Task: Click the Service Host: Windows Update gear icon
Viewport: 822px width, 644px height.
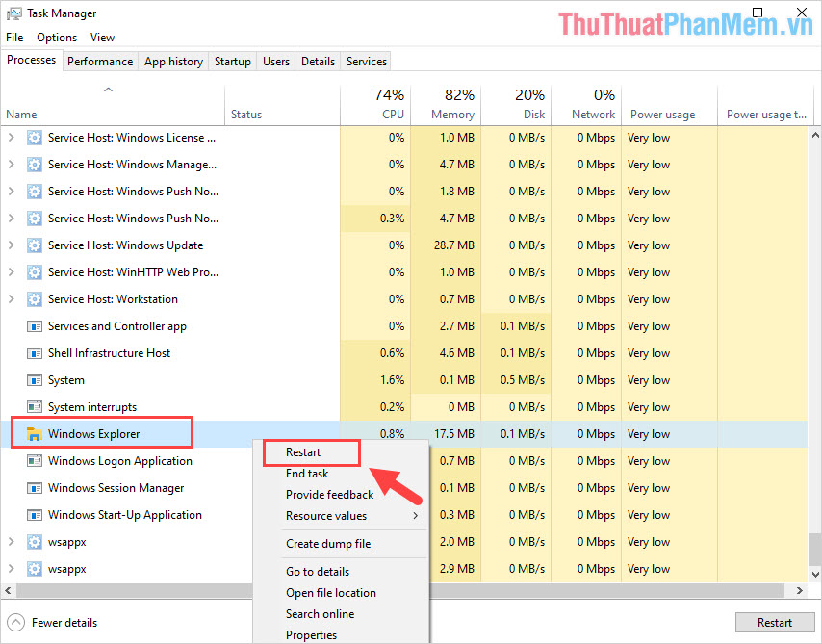Action: click(x=34, y=245)
